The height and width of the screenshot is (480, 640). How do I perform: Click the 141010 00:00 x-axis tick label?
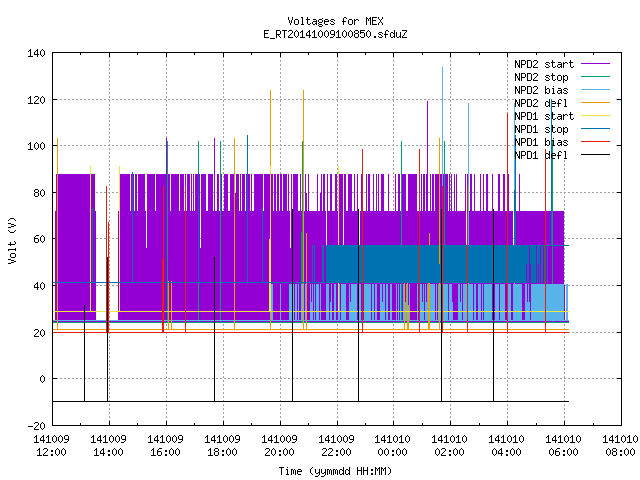point(392,446)
